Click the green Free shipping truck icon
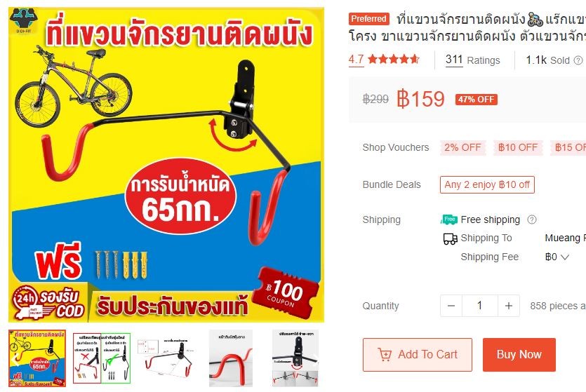This screenshot has height=392, width=586. [x=449, y=219]
